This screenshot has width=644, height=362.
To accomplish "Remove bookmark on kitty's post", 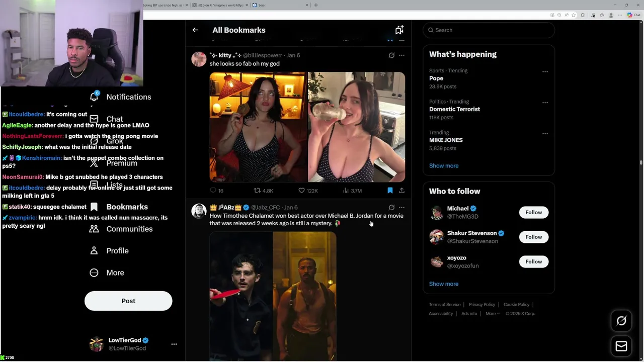I will click(x=390, y=191).
